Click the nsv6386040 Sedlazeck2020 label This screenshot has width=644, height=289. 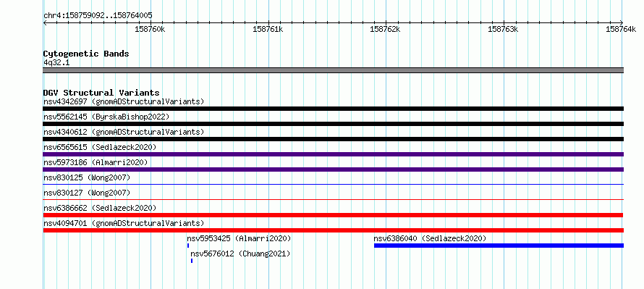(x=430, y=238)
